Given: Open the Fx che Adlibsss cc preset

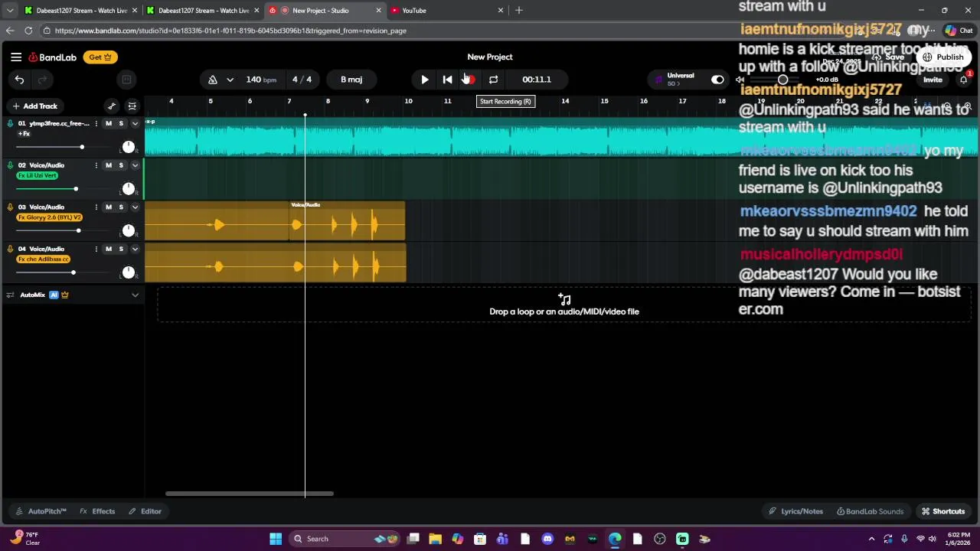Looking at the screenshot, I should click(44, 259).
